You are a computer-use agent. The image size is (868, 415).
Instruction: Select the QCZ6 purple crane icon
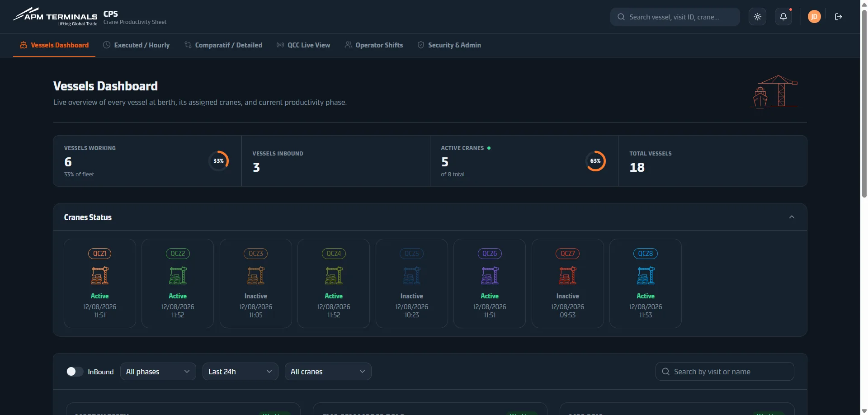coord(490,275)
